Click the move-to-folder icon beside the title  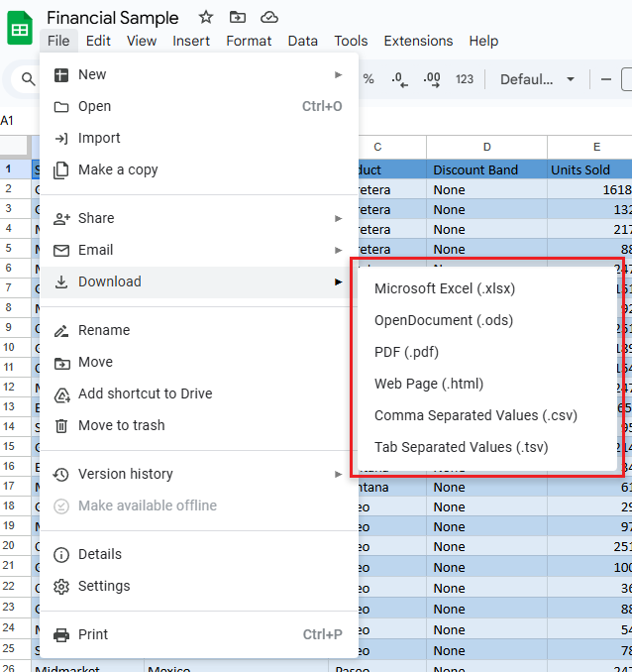click(x=238, y=17)
